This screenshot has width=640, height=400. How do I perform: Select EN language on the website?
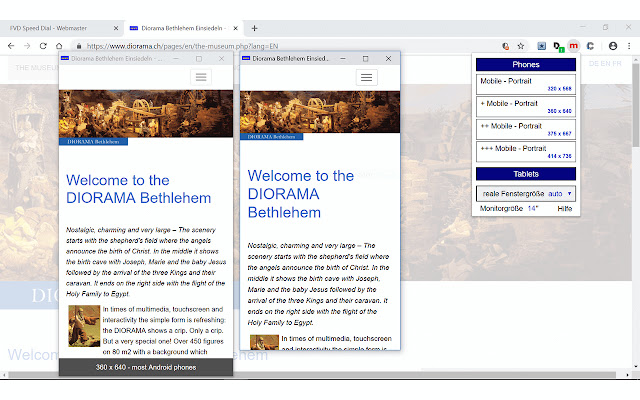click(x=605, y=64)
